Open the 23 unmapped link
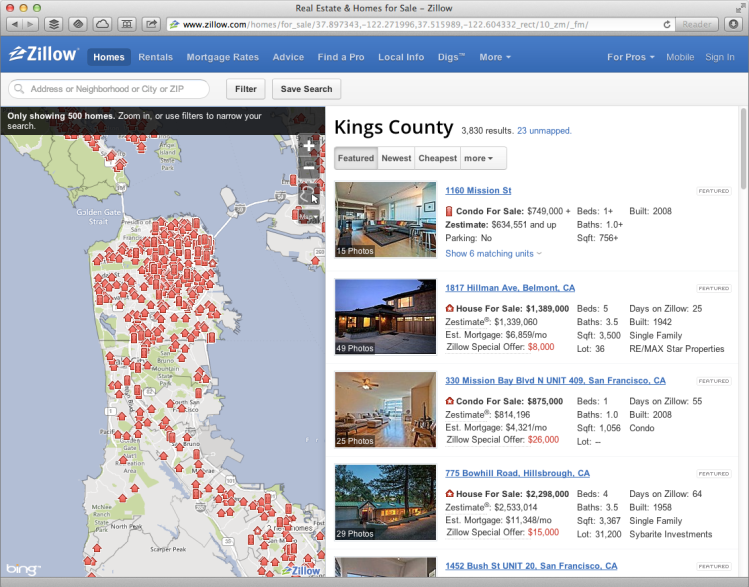The width and height of the screenshot is (749, 587). (544, 131)
